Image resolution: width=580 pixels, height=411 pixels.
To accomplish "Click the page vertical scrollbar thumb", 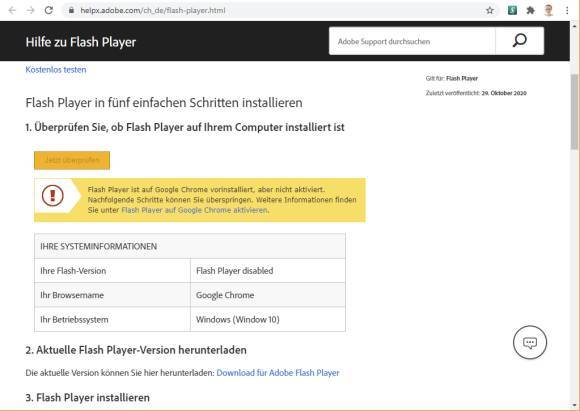I will point(574,111).
